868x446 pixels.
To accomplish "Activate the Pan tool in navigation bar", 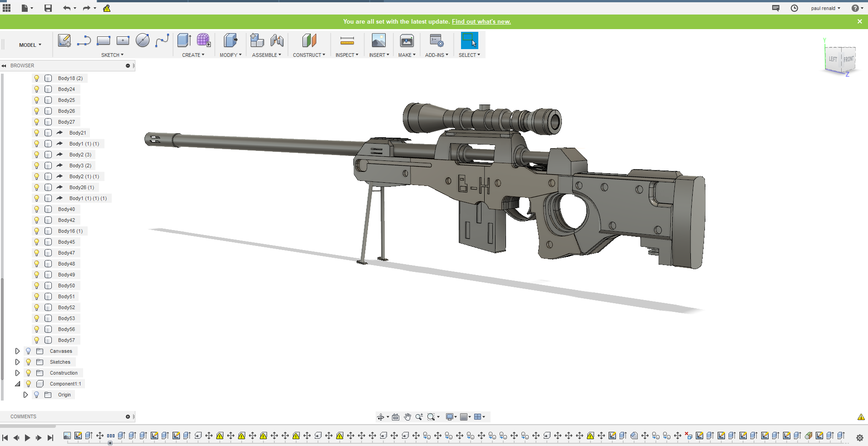I will [407, 416].
